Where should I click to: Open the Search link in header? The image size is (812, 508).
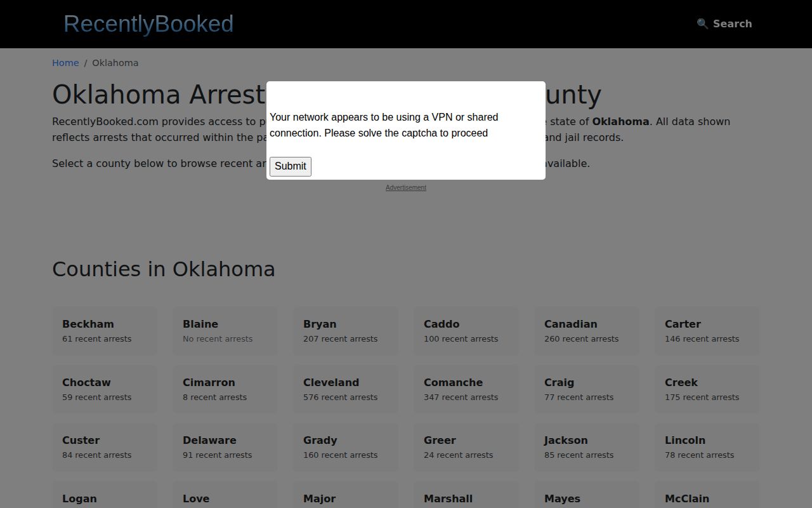[724, 23]
